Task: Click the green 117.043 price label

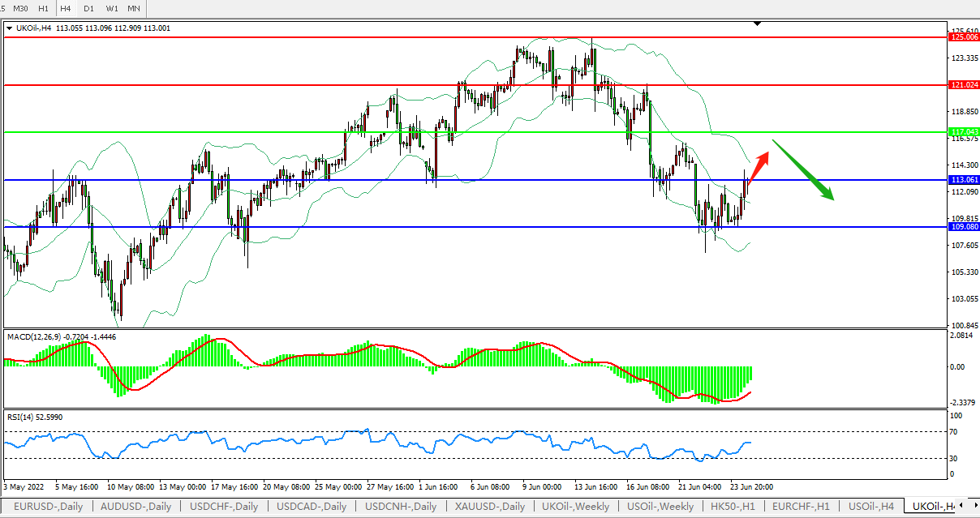Action: pyautogui.click(x=964, y=131)
